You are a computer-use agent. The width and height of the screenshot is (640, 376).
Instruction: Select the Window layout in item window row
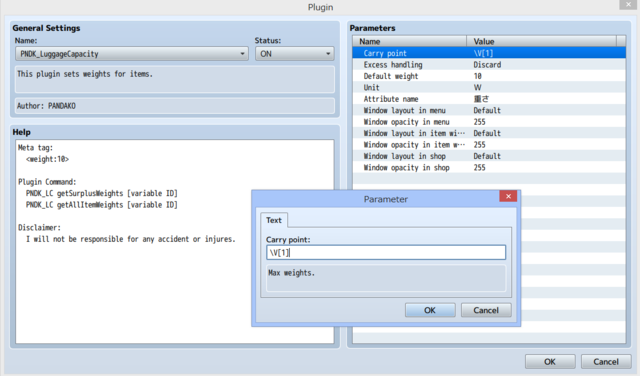(x=489, y=133)
